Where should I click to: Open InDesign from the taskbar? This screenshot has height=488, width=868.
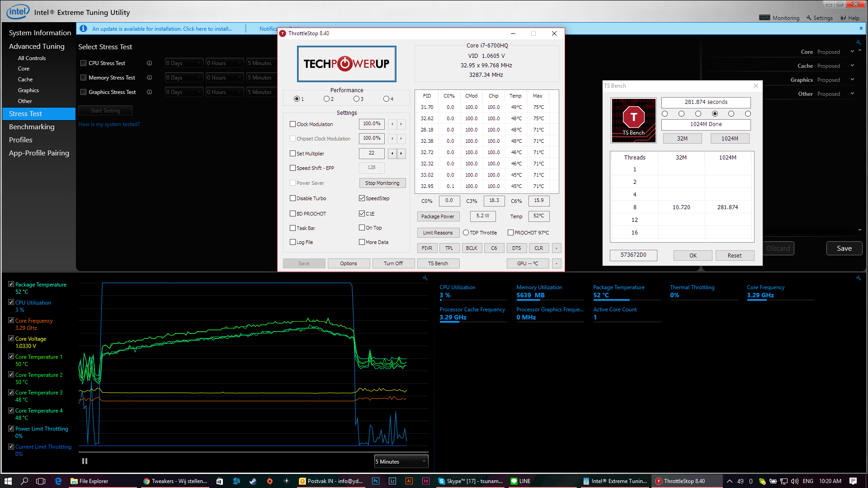point(426,481)
